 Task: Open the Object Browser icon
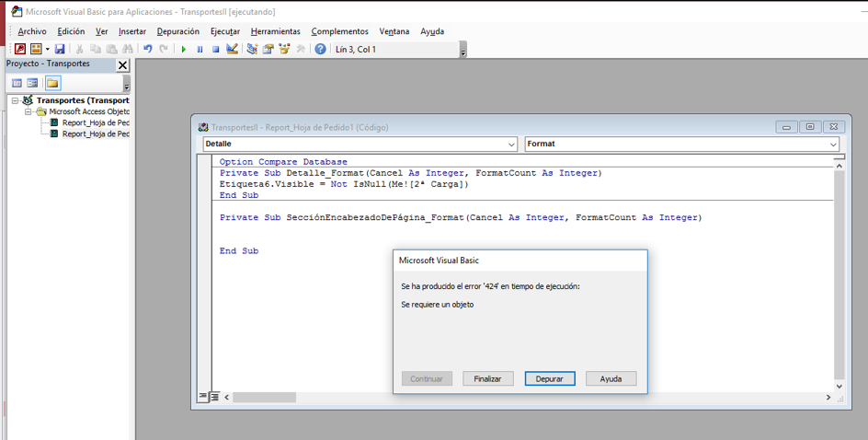click(x=284, y=50)
